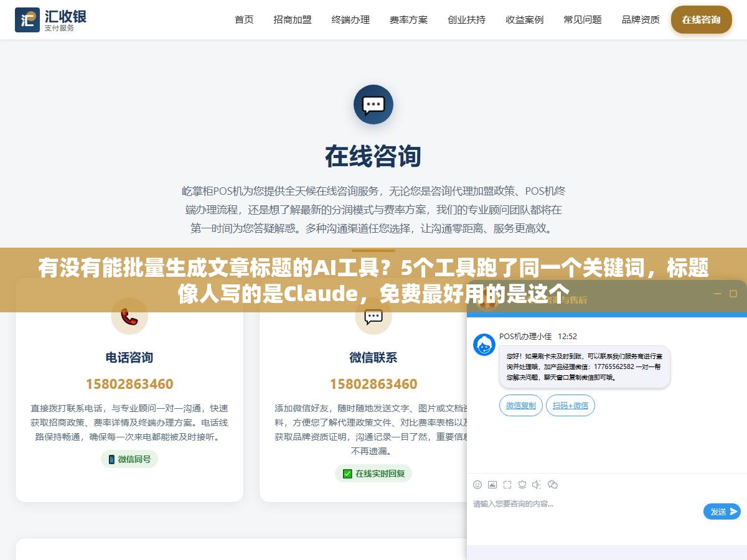Go to 终端办理 in navigation
Screen dimensions: 747x560
(350, 19)
